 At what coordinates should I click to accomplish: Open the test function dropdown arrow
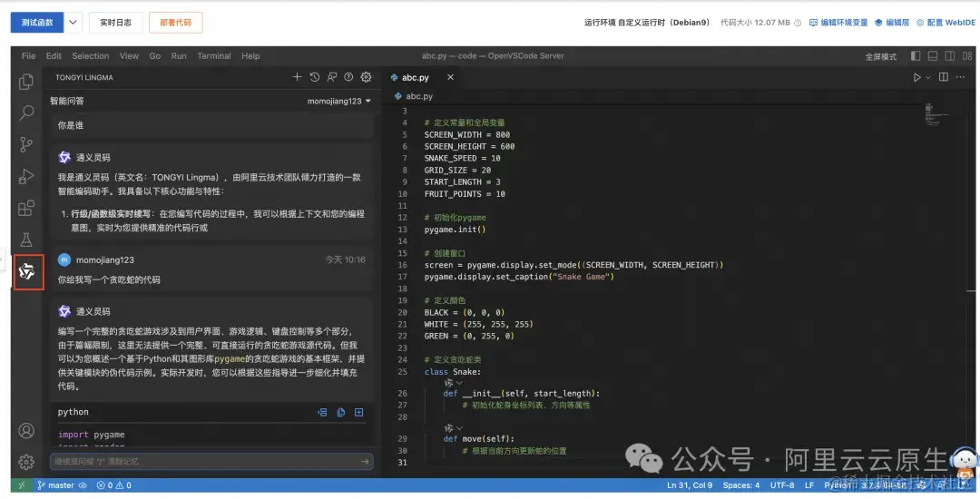pyautogui.click(x=73, y=23)
